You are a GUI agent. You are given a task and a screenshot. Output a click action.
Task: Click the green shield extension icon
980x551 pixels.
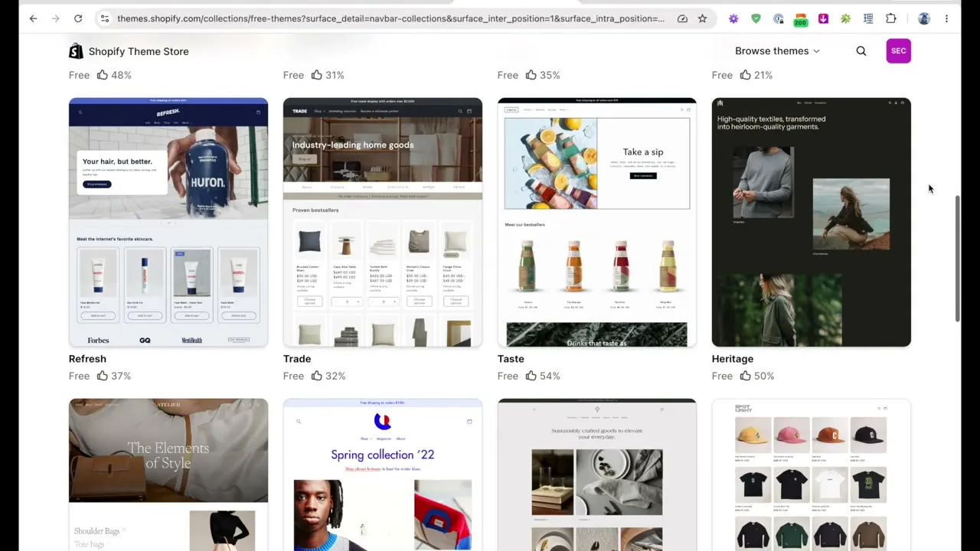(756, 18)
